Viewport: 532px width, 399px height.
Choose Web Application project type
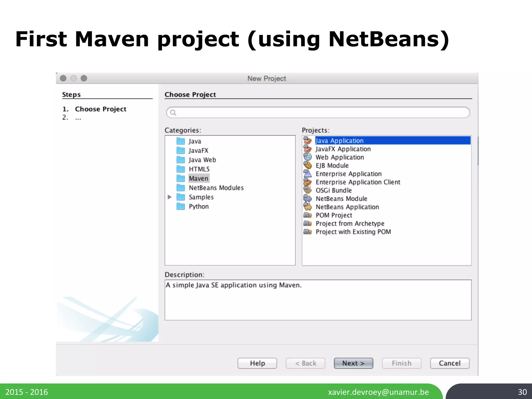[x=340, y=157]
